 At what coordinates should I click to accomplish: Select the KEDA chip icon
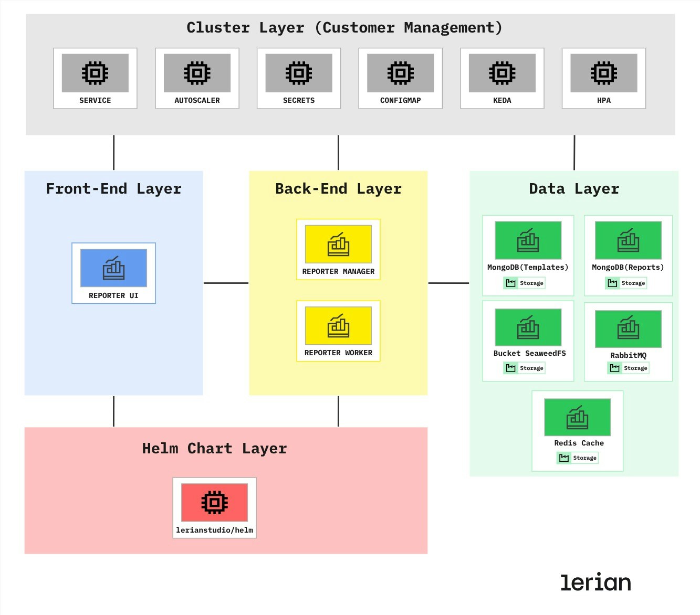pyautogui.click(x=501, y=72)
